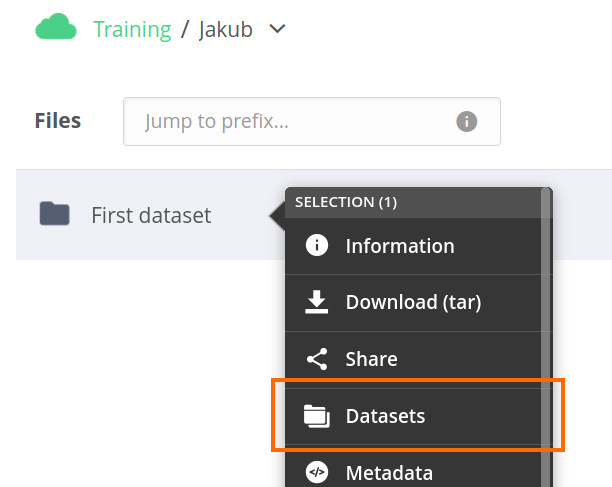
Task: Click the Information circle icon in the menu
Action: point(317,246)
